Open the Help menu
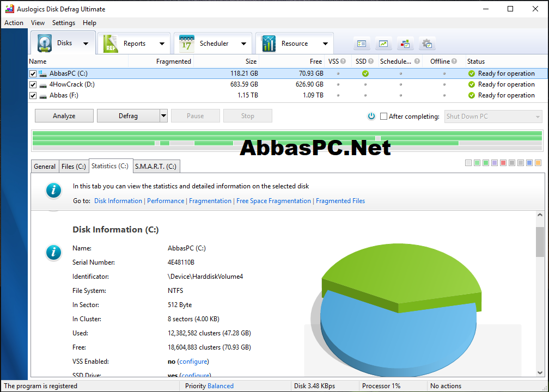The image size is (549, 392). coord(89,23)
